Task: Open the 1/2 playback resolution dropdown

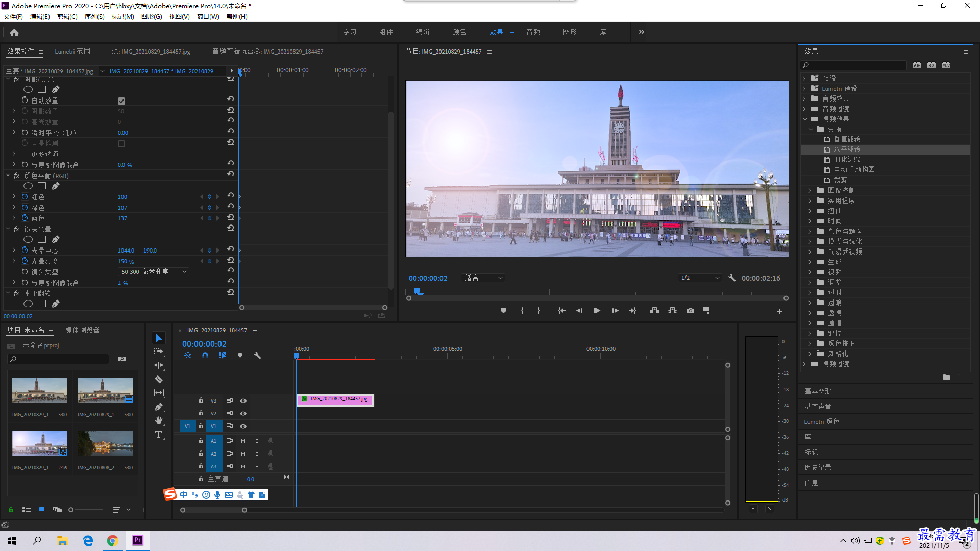Action: 699,278
